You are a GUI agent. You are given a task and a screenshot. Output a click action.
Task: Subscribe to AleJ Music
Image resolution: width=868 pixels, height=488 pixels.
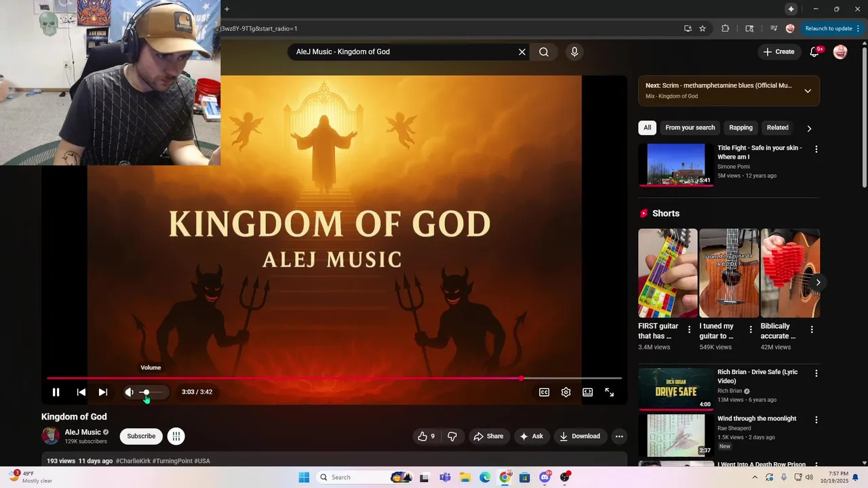pos(141,436)
